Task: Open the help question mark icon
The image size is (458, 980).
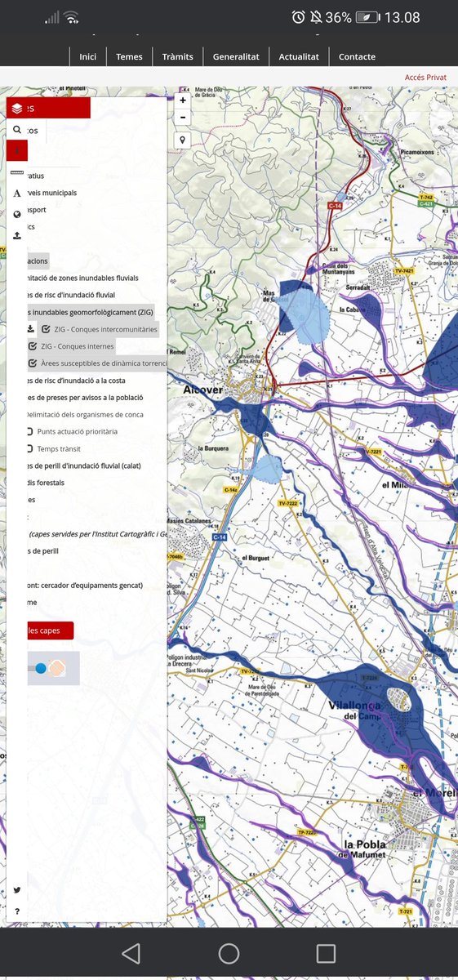Action: [16, 911]
